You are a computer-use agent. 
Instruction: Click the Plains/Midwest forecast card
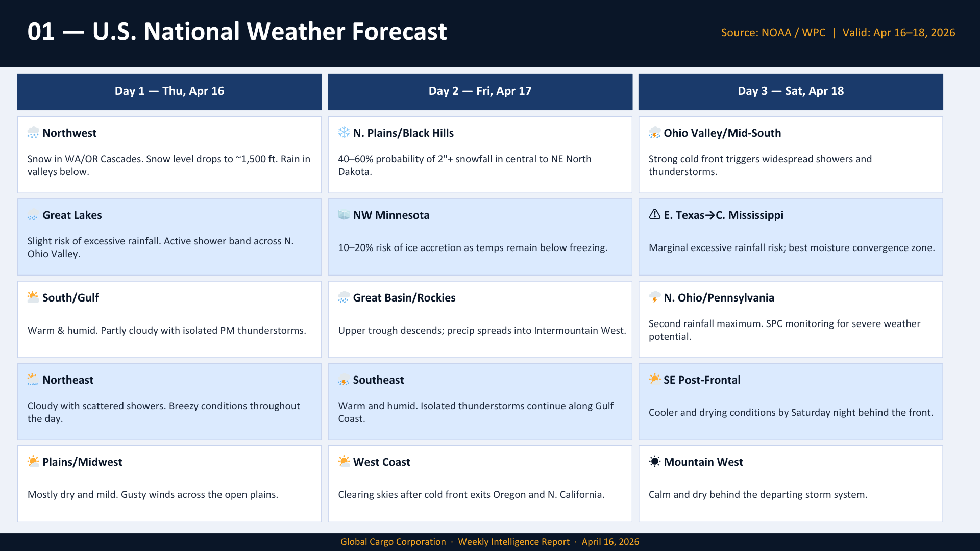pyautogui.click(x=169, y=484)
